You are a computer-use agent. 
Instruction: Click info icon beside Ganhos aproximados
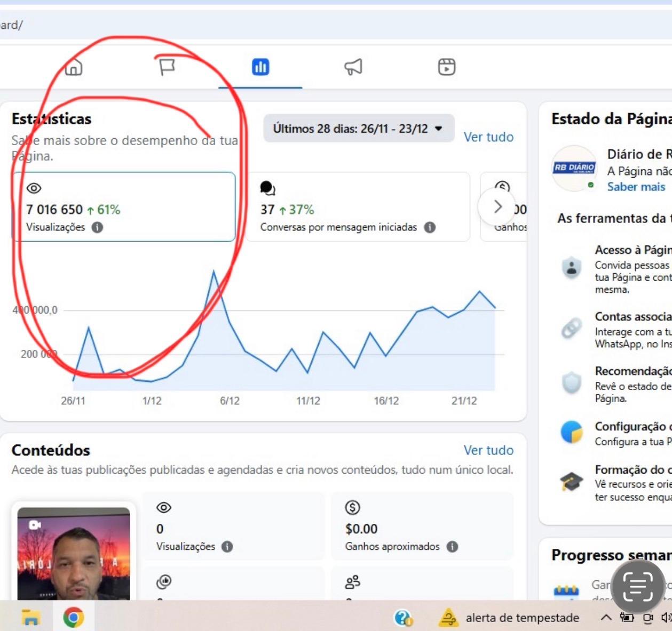click(x=452, y=546)
